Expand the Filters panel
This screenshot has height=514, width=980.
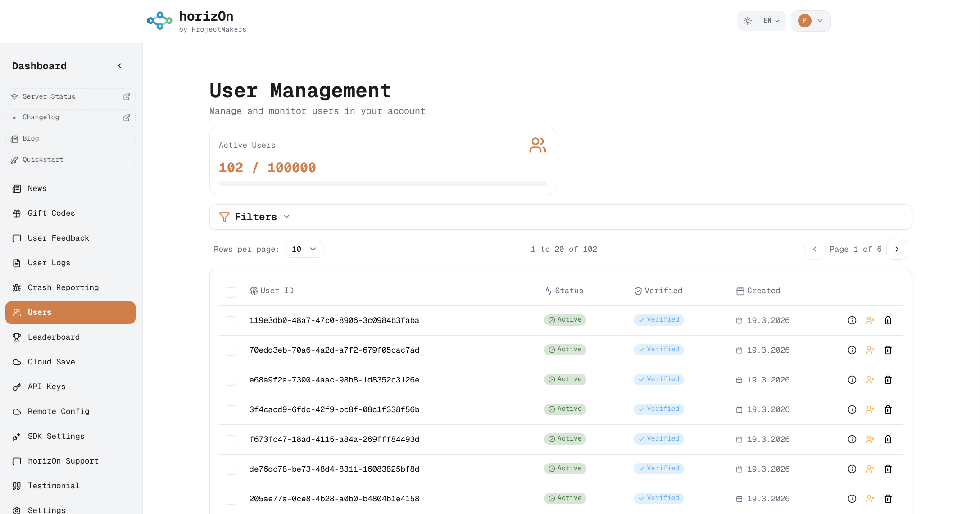coord(255,217)
